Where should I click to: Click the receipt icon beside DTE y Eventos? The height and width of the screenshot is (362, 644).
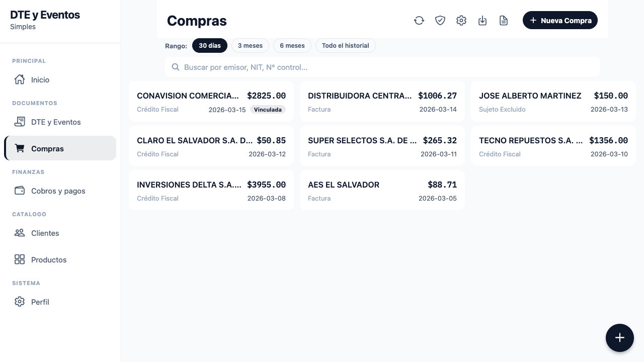20,122
